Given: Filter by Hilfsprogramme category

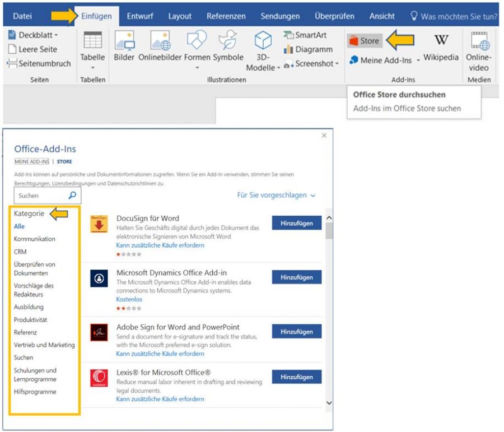Looking at the screenshot, I should point(35,392).
